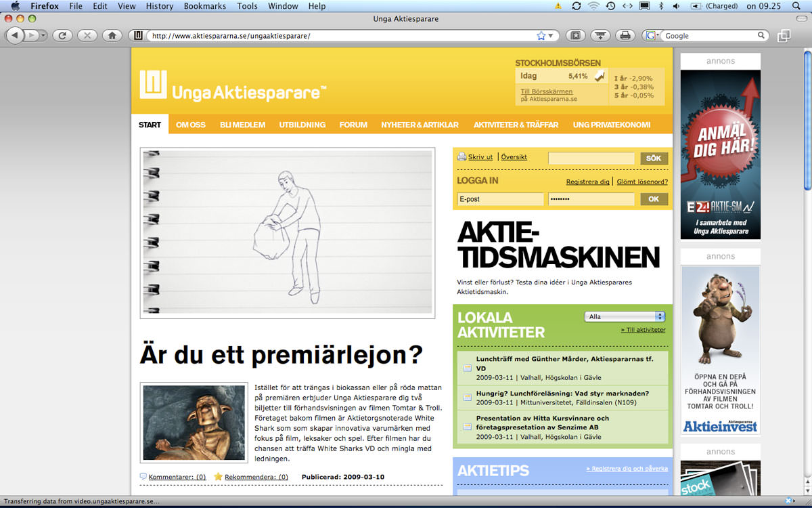Open the Downloads toolbar button

[x=601, y=35]
